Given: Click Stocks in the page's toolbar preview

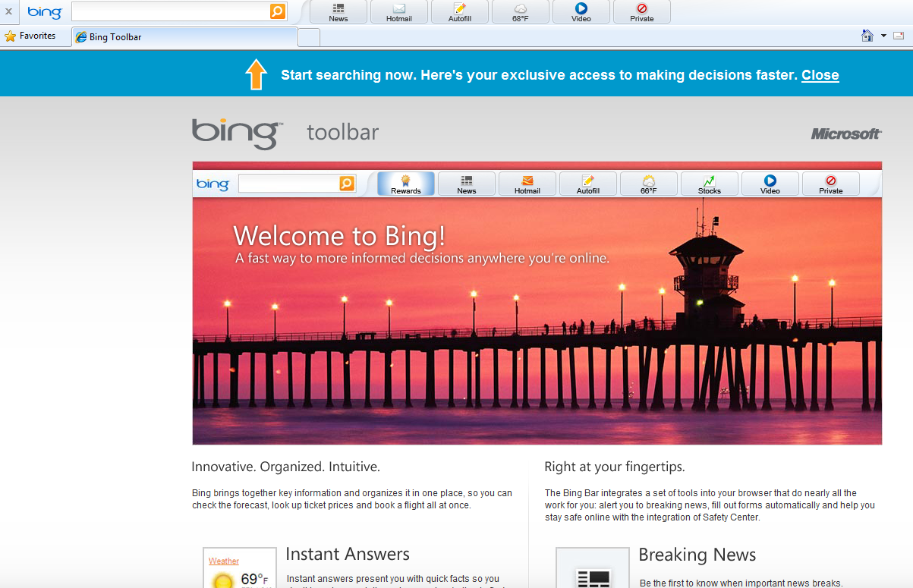Looking at the screenshot, I should coord(710,184).
